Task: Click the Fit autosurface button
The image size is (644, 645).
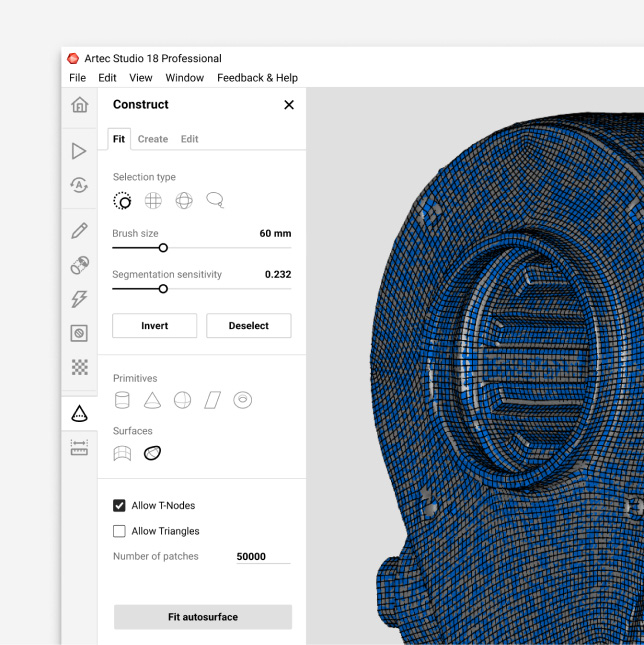Action: point(202,617)
